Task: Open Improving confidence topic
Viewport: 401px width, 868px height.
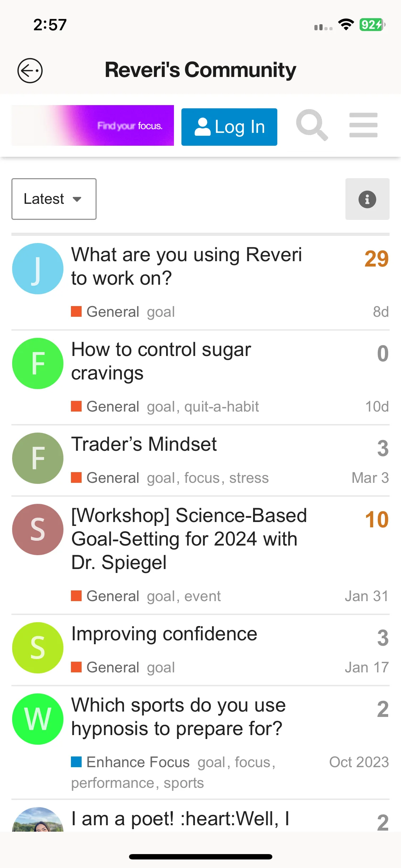Action: (164, 634)
